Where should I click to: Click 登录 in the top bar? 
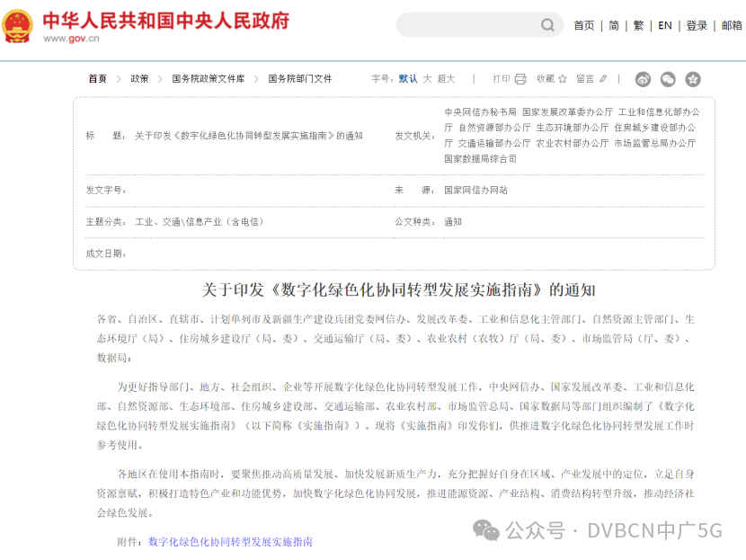pyautogui.click(x=697, y=25)
